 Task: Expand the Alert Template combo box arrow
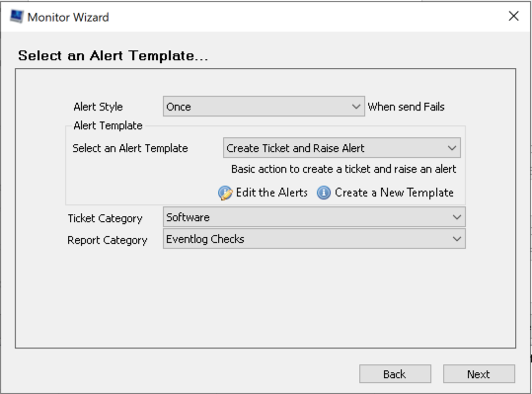[452, 148]
